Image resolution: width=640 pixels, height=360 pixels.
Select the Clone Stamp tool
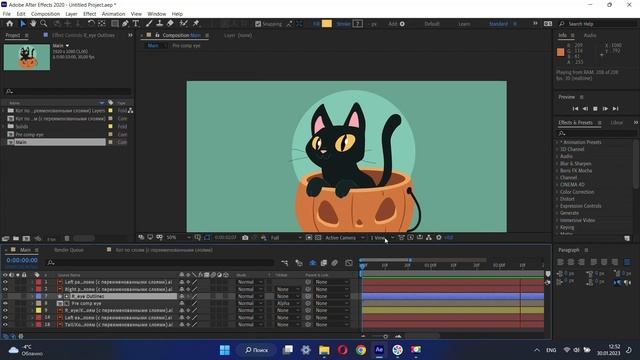[x=160, y=24]
